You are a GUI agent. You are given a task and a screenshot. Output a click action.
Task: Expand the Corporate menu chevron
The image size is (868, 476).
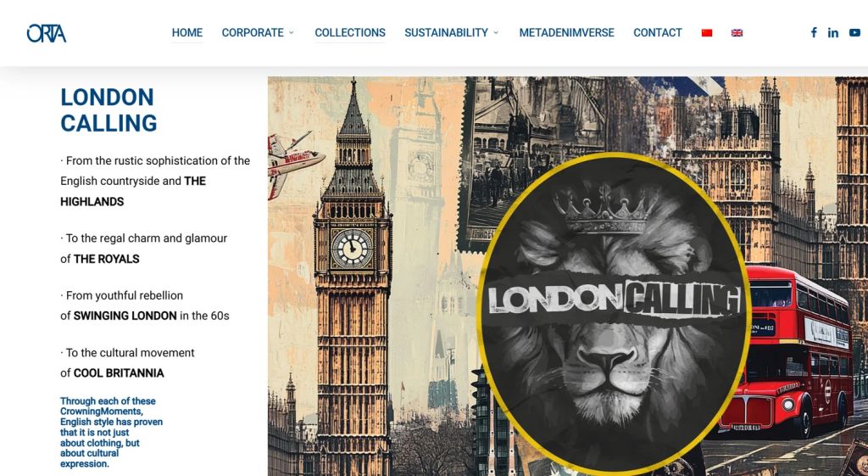292,33
